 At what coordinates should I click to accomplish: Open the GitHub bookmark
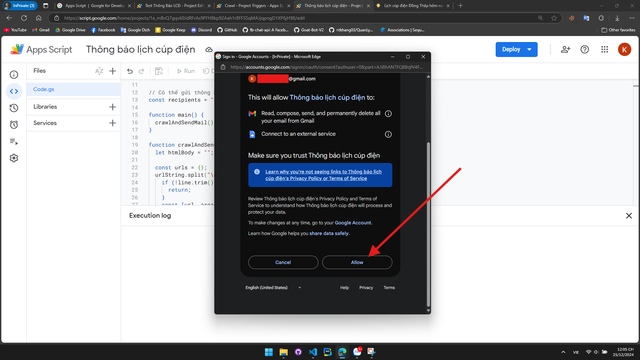point(227,30)
